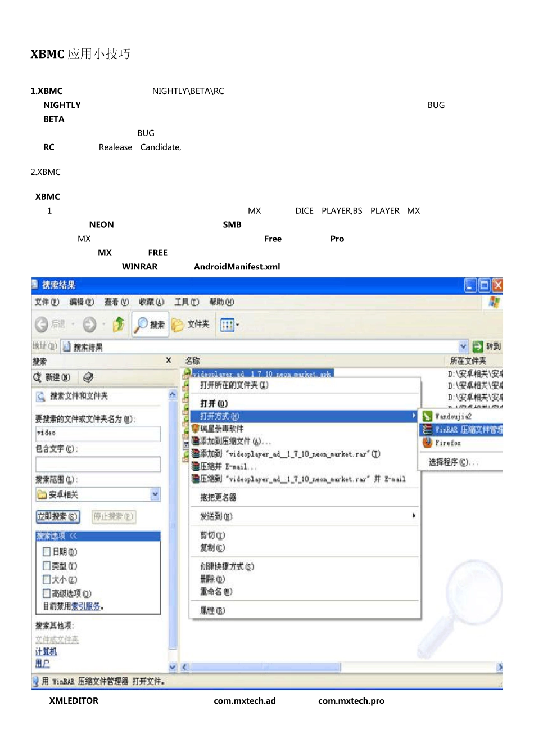Screen dimensions: 534x756
Task: Collapse the 搜索选项 section header
Action: coord(98,535)
